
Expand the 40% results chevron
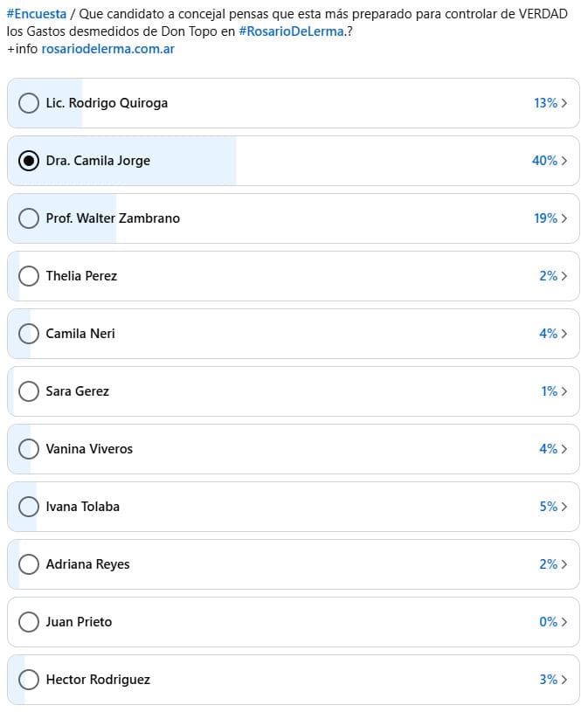pos(564,161)
